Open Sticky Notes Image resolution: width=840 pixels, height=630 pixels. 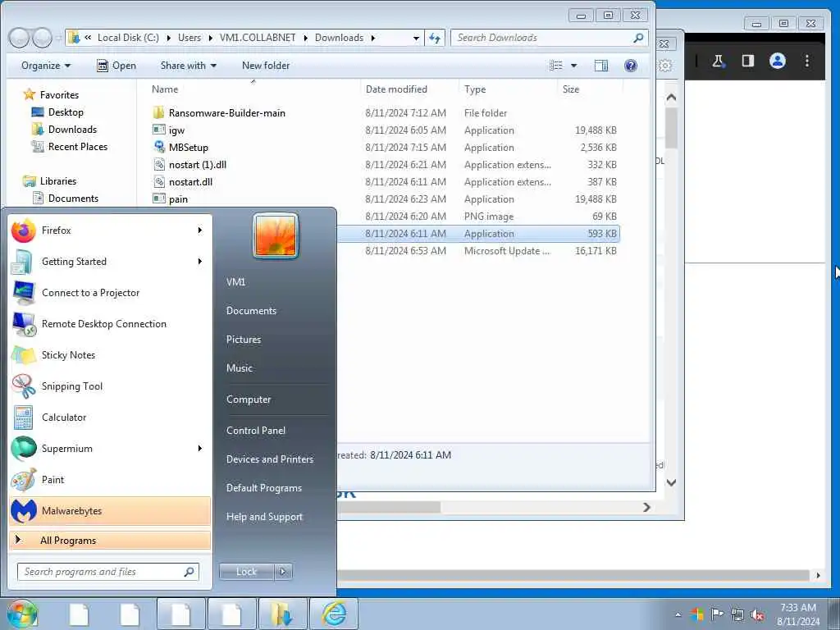[x=110, y=355]
